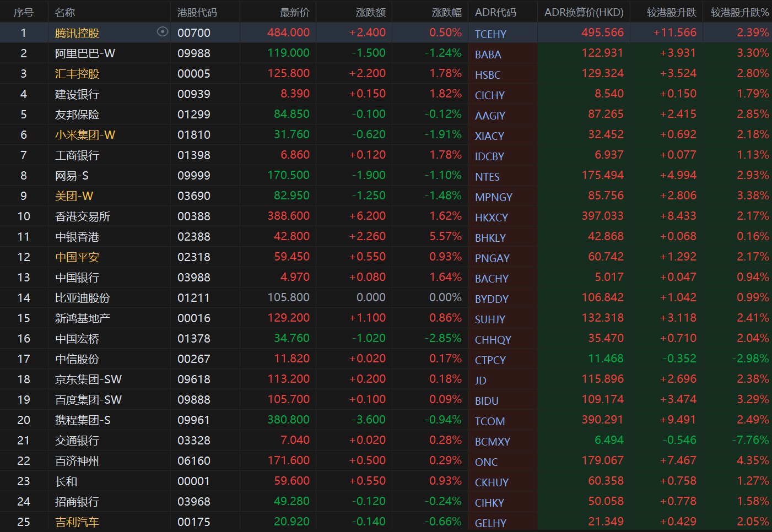Click the BABA ADR code
772x532 pixels.
tap(488, 55)
